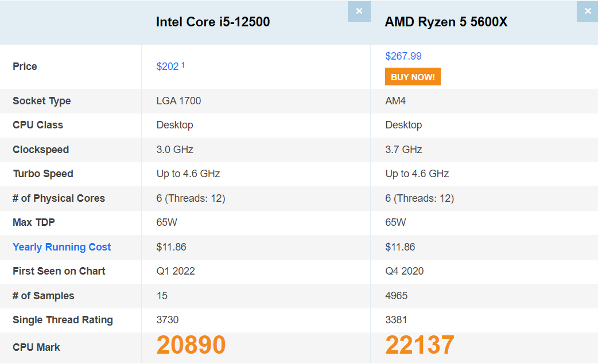Click the Turbo Speed row label
The height and width of the screenshot is (364, 598).
point(43,174)
